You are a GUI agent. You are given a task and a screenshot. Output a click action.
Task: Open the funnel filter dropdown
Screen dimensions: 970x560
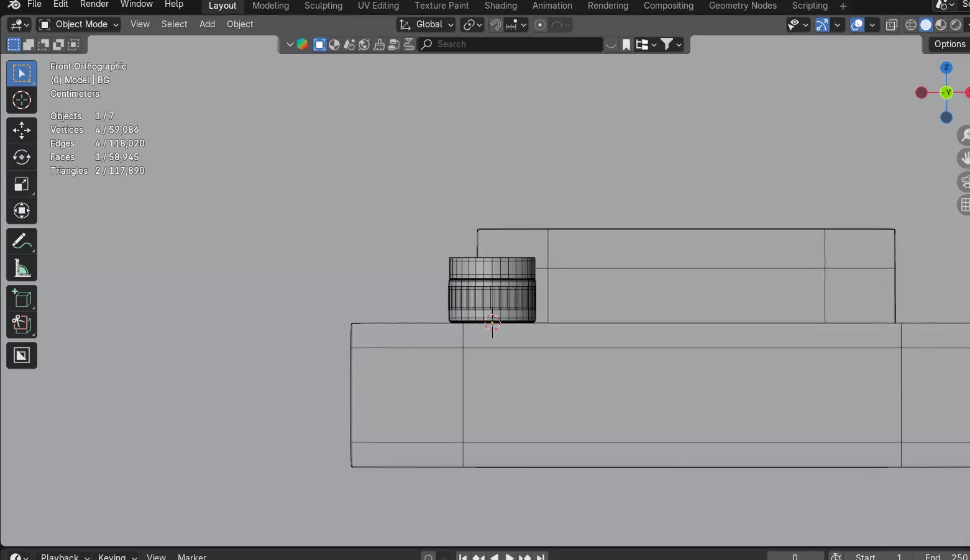pos(671,44)
